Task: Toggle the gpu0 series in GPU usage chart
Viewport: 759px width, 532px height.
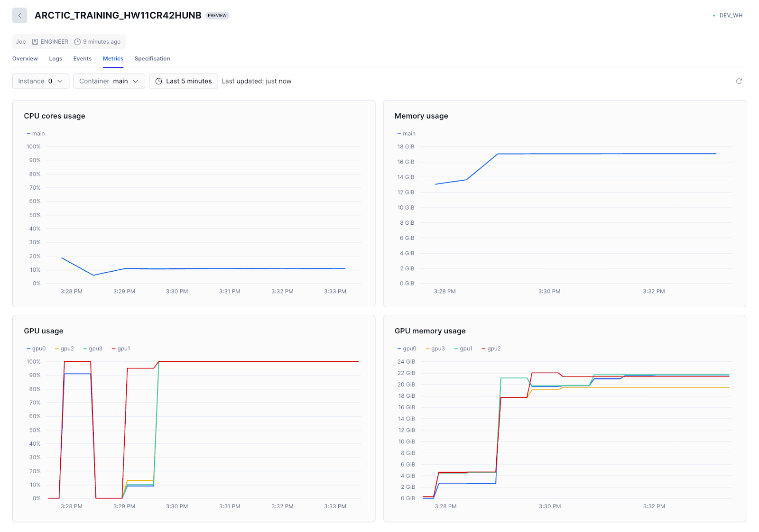Action: point(37,349)
